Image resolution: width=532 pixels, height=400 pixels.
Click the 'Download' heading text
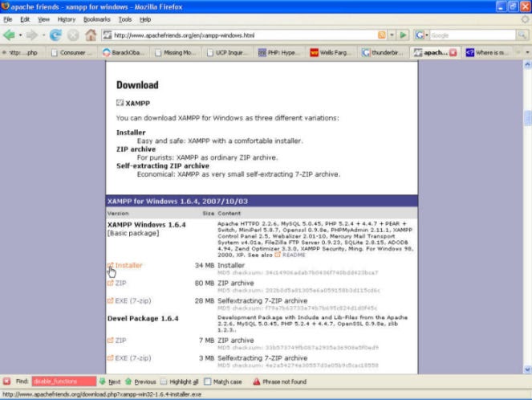pyautogui.click(x=137, y=85)
